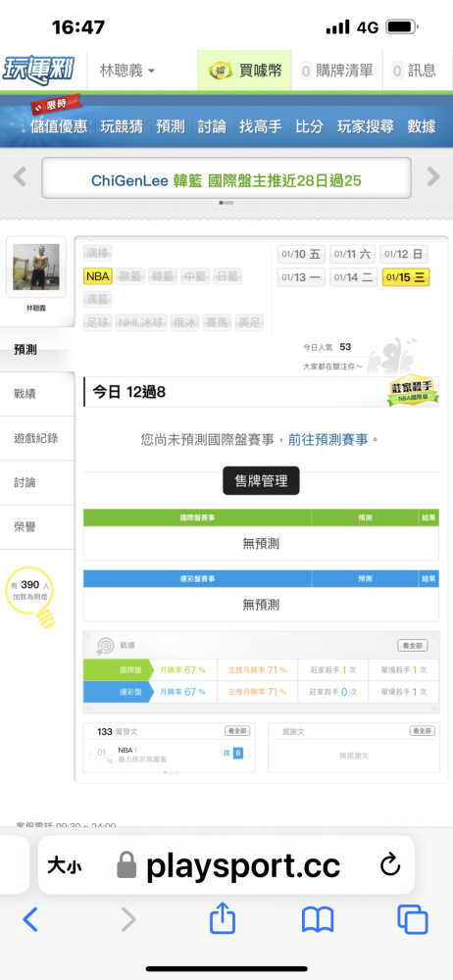This screenshot has height=980, width=453.
Task: Tap the user profile photo thumbnail
Action: (36, 267)
